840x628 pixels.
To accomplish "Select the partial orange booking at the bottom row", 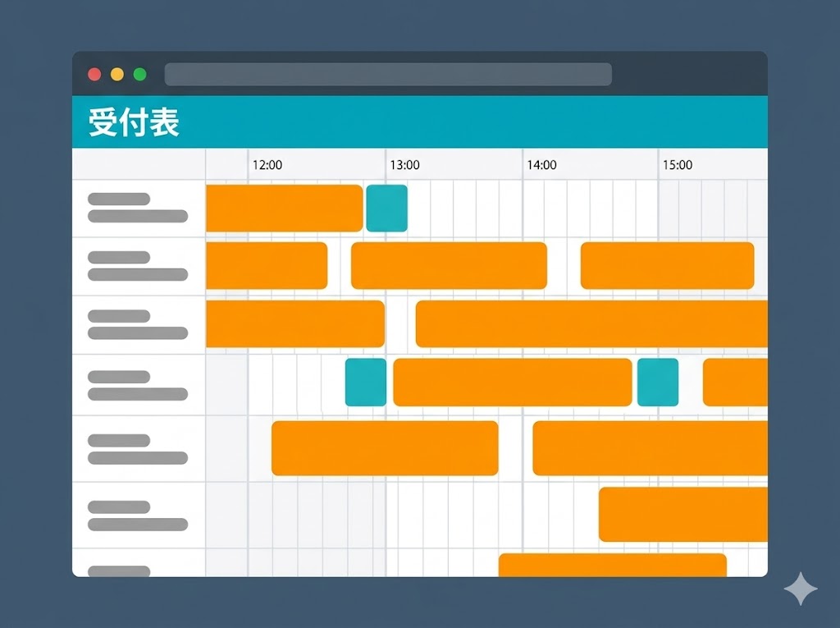I will [614, 566].
